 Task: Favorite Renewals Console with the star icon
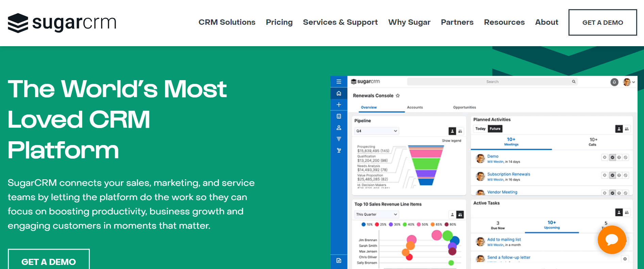click(x=398, y=96)
